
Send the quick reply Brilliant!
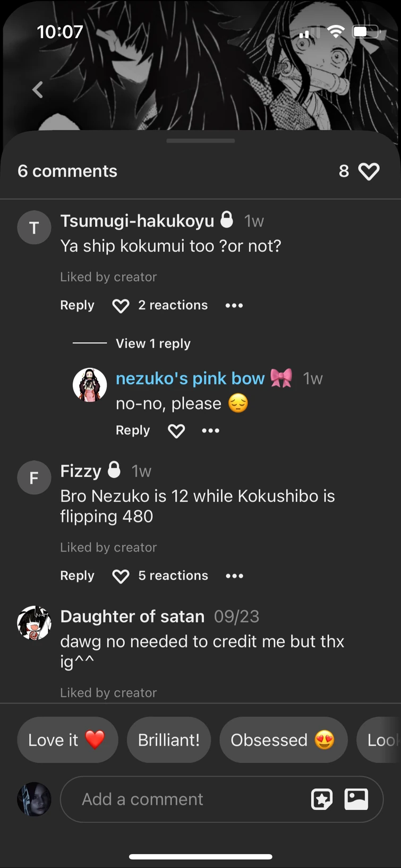(168, 740)
